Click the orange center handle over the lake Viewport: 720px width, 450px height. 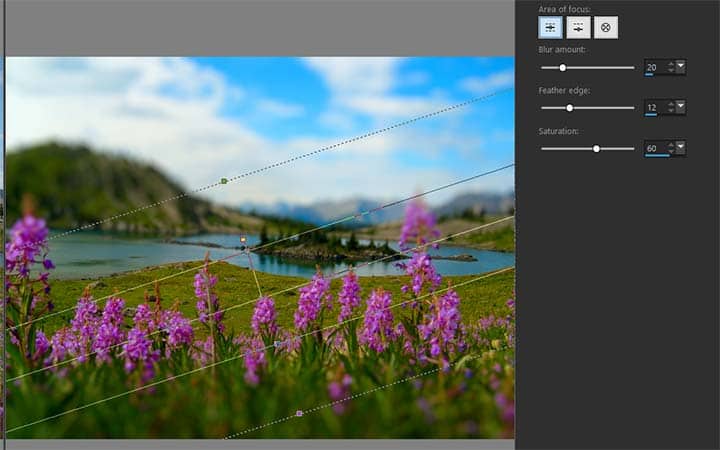pos(243,239)
